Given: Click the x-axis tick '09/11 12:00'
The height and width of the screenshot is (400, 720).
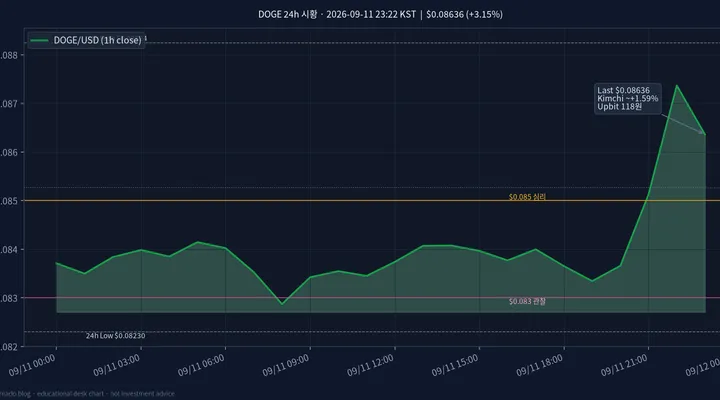Looking at the screenshot, I should [x=371, y=366].
